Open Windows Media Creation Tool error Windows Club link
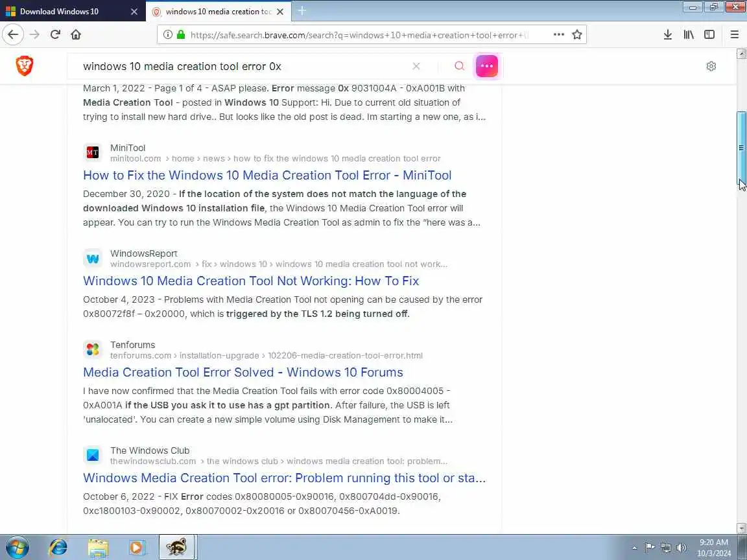 (285, 478)
